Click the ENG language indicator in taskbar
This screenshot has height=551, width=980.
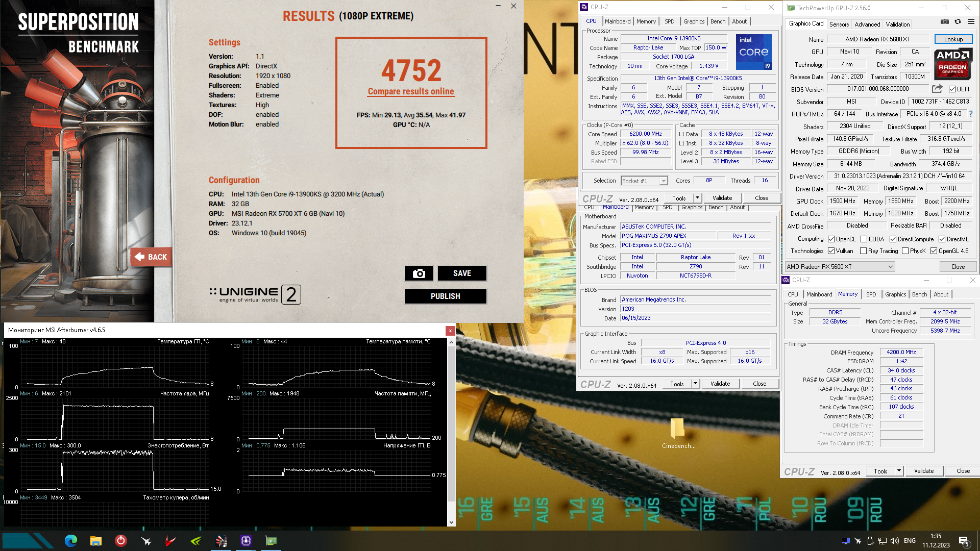[910, 541]
